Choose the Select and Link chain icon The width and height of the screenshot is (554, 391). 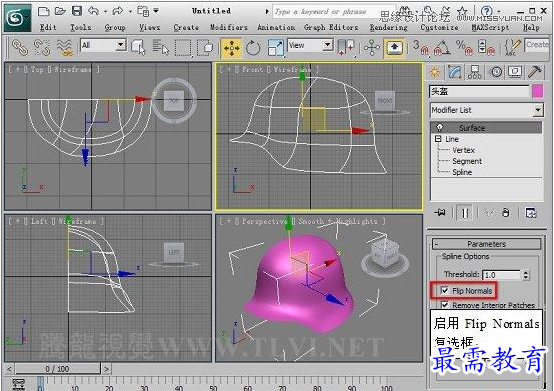click(x=19, y=48)
